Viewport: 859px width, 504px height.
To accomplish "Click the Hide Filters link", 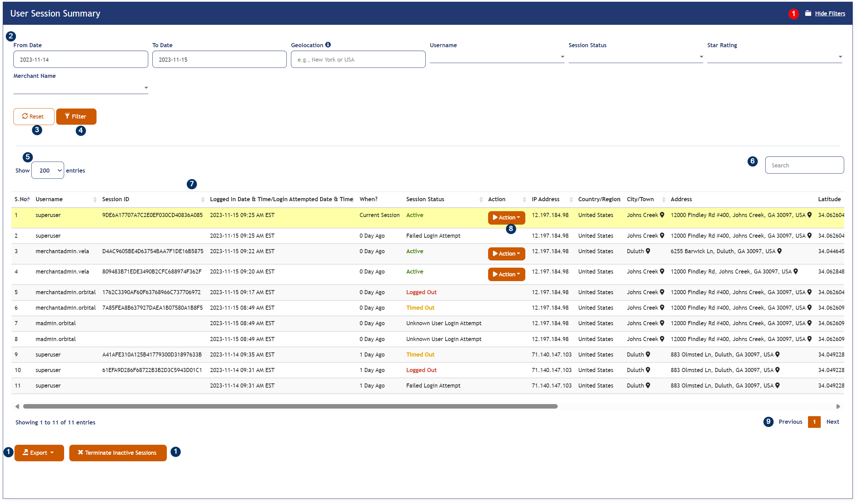I will (x=830, y=13).
